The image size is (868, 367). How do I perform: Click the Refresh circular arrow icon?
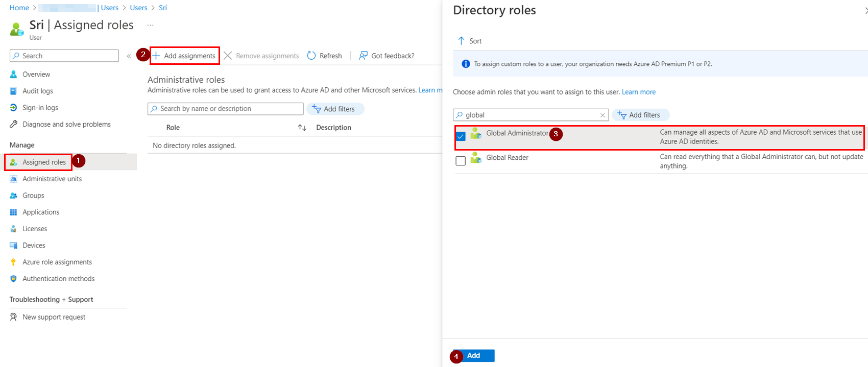[x=311, y=56]
